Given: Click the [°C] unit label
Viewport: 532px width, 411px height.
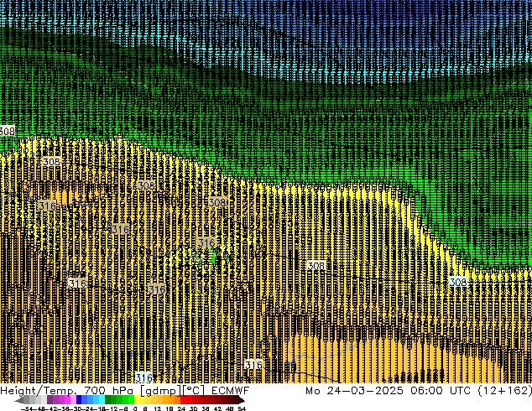Looking at the screenshot, I should tap(194, 391).
